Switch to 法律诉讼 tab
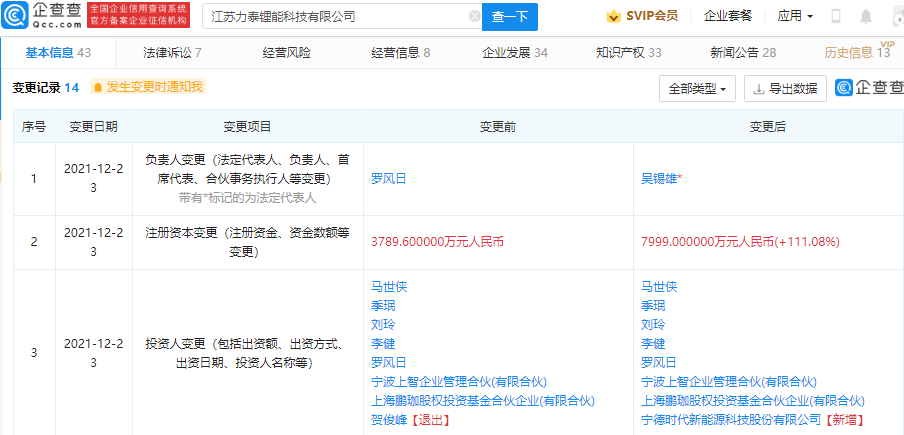 [172, 53]
